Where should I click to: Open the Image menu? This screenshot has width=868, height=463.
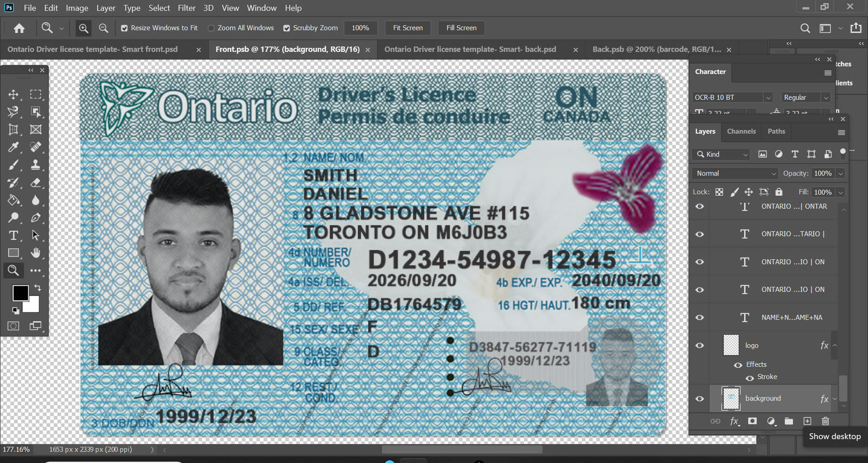[x=77, y=8]
